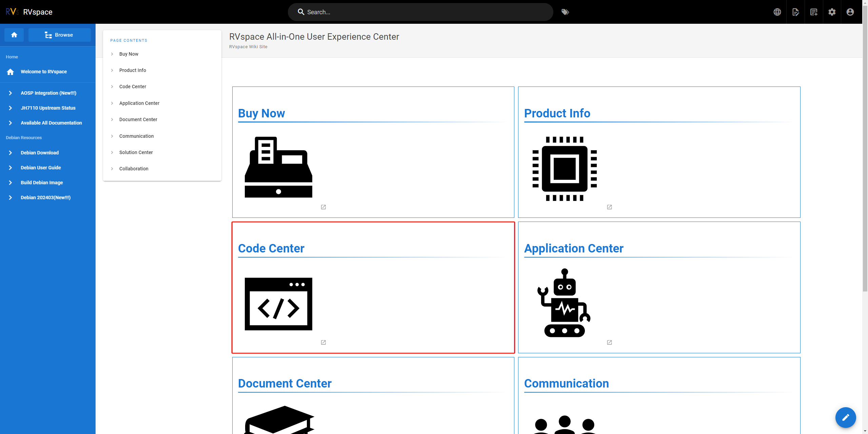Image resolution: width=868 pixels, height=434 pixels.
Task: Click the Browse button
Action: (x=59, y=35)
